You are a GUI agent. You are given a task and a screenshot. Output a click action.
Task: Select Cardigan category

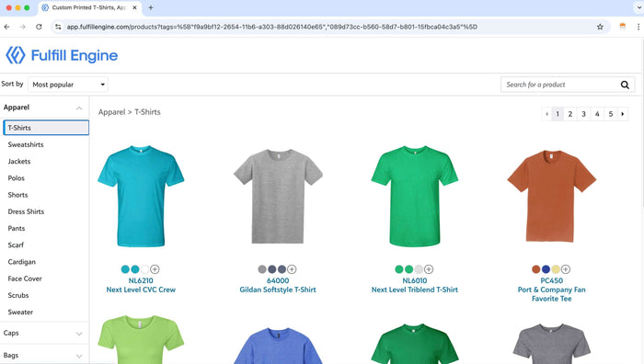coord(21,262)
